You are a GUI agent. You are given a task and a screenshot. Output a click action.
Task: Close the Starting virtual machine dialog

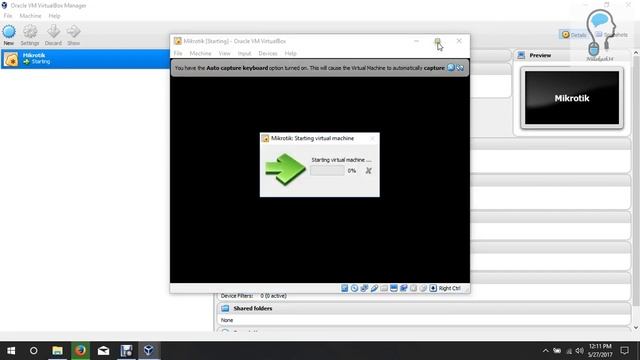[x=372, y=139]
